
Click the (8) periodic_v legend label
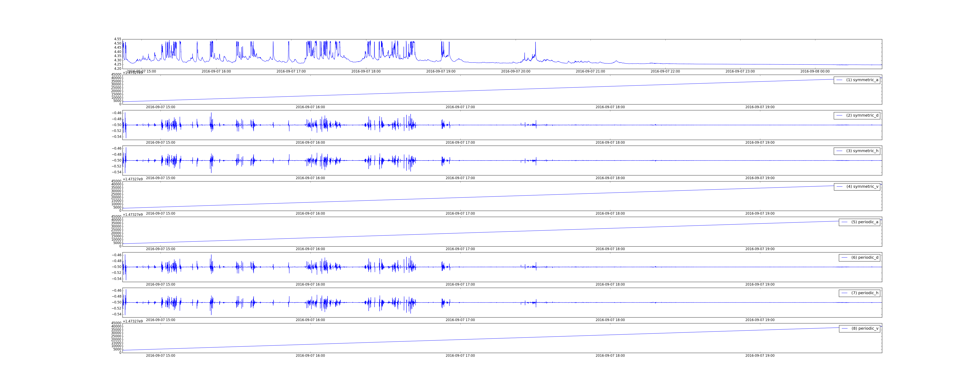click(x=865, y=328)
